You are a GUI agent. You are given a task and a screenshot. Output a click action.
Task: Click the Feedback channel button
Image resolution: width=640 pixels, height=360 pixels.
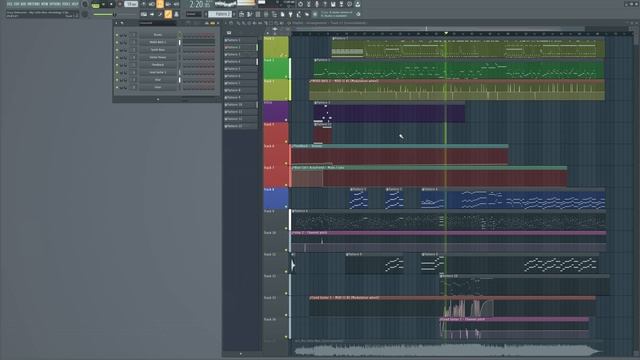pyautogui.click(x=158, y=64)
